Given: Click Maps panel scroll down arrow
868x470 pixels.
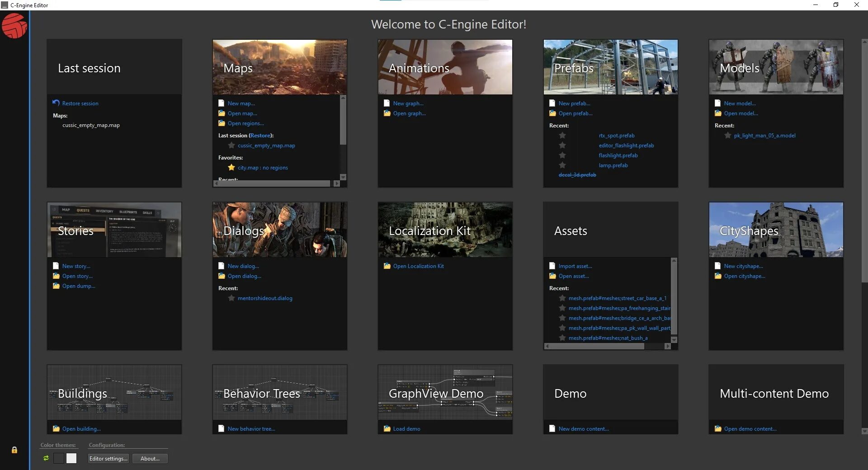Looking at the screenshot, I should 343,177.
